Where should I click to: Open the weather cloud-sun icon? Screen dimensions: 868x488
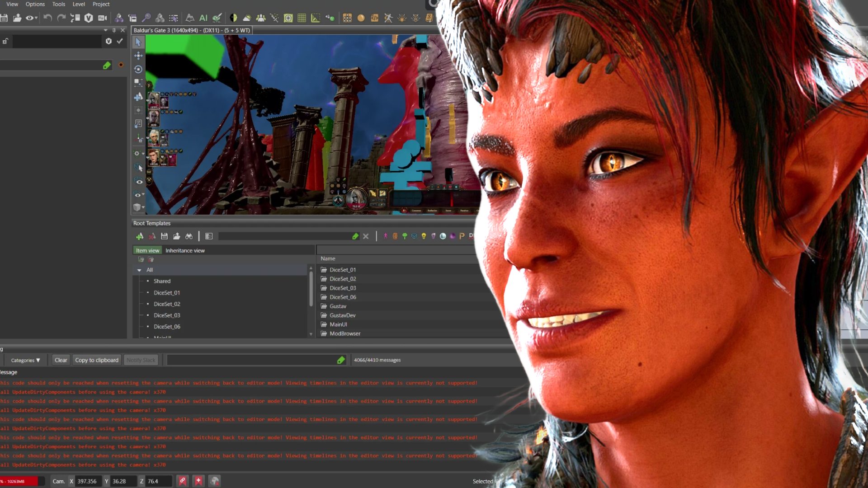pyautogui.click(x=247, y=18)
